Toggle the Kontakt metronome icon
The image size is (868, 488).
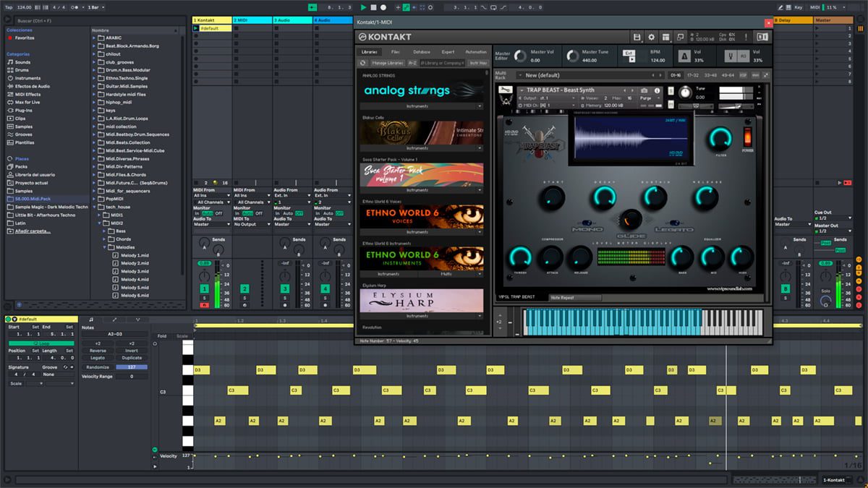coord(684,56)
